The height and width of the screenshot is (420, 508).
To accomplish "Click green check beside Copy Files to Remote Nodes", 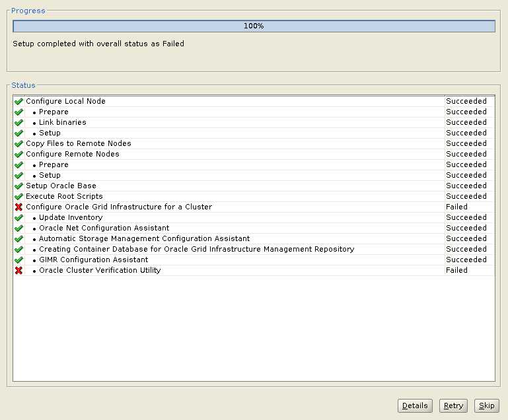I will 18,143.
